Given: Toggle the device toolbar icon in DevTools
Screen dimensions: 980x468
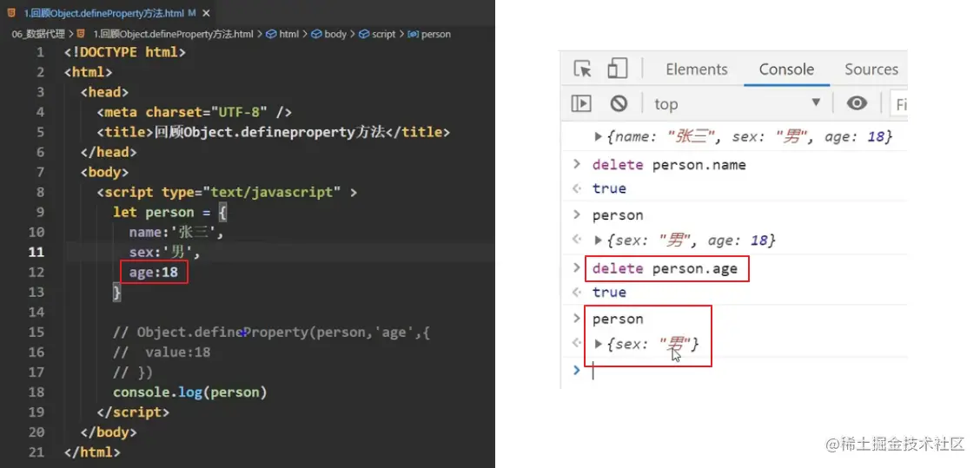Looking at the screenshot, I should [x=618, y=69].
